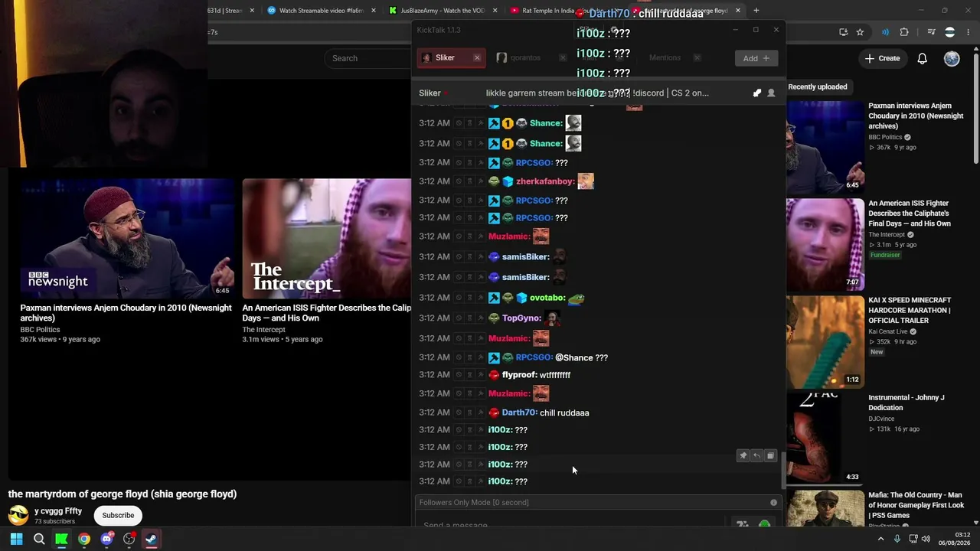Click username flyproof in chat
The height and width of the screenshot is (551, 980).
click(519, 375)
